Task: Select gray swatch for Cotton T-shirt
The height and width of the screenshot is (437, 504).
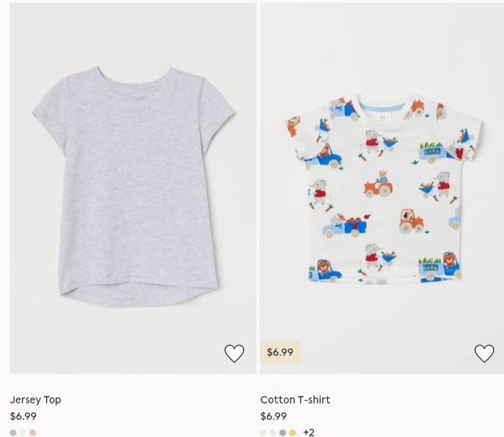Action: (283, 433)
